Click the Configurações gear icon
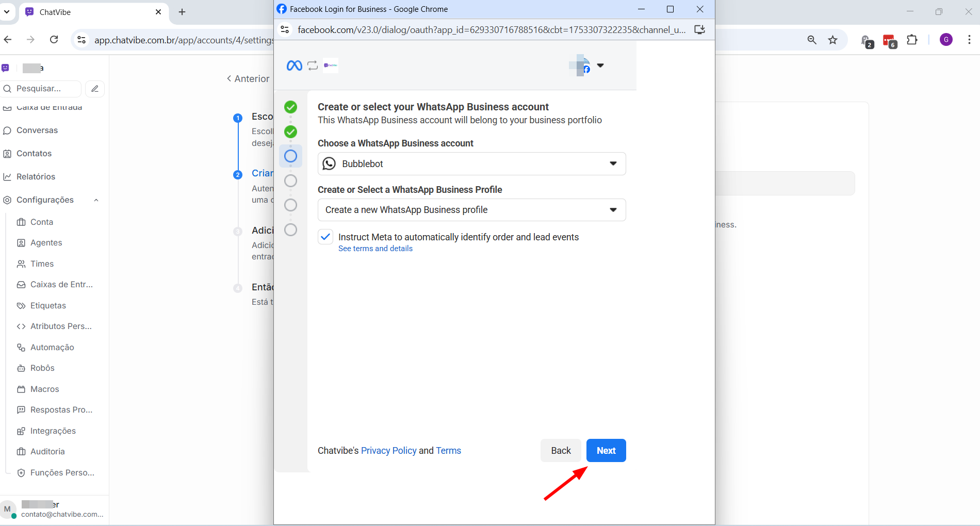This screenshot has width=980, height=526. point(7,200)
